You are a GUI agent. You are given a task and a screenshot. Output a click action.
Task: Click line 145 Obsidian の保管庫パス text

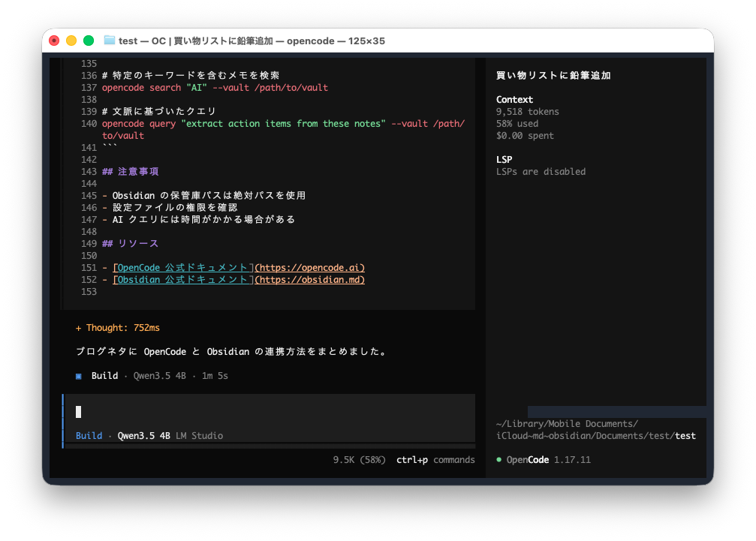tap(209, 195)
